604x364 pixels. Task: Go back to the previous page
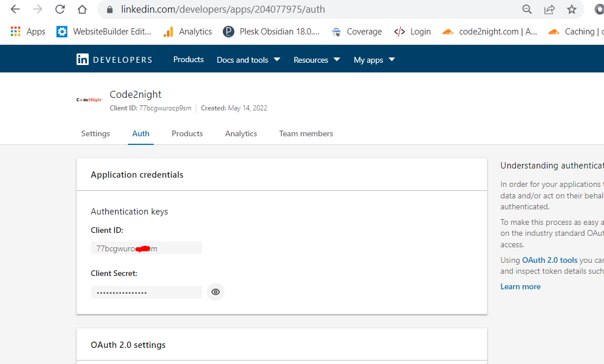coord(15,9)
